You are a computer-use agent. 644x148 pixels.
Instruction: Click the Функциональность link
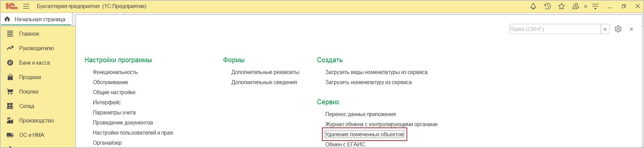point(115,72)
